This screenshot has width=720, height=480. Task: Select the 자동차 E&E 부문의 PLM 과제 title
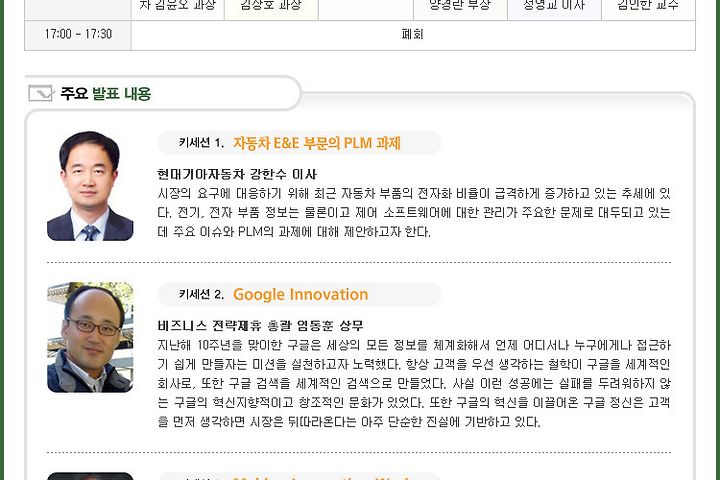pos(317,143)
